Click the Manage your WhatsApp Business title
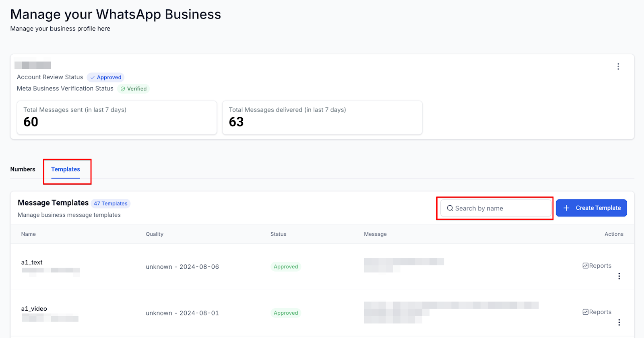The image size is (644, 338). tap(116, 14)
